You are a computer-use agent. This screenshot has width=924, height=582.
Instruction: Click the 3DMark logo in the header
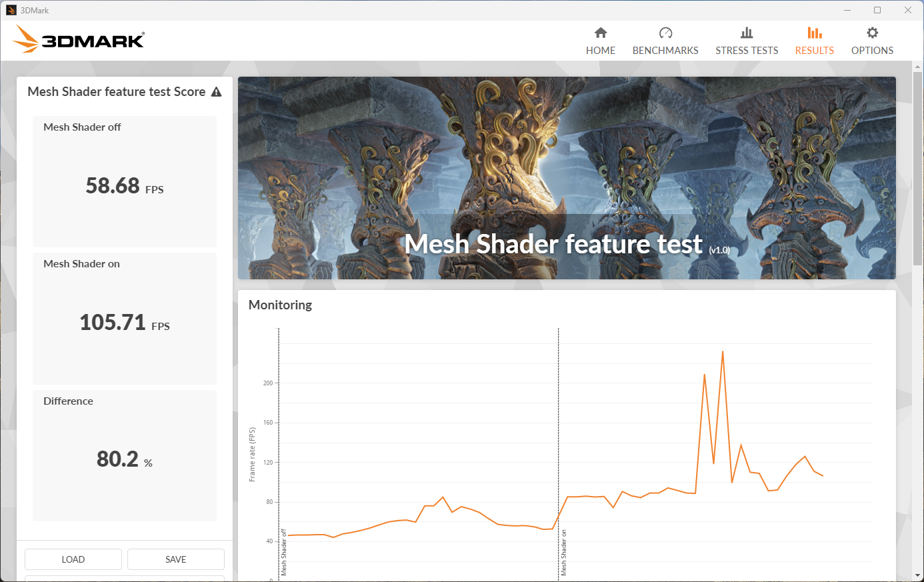(x=79, y=39)
